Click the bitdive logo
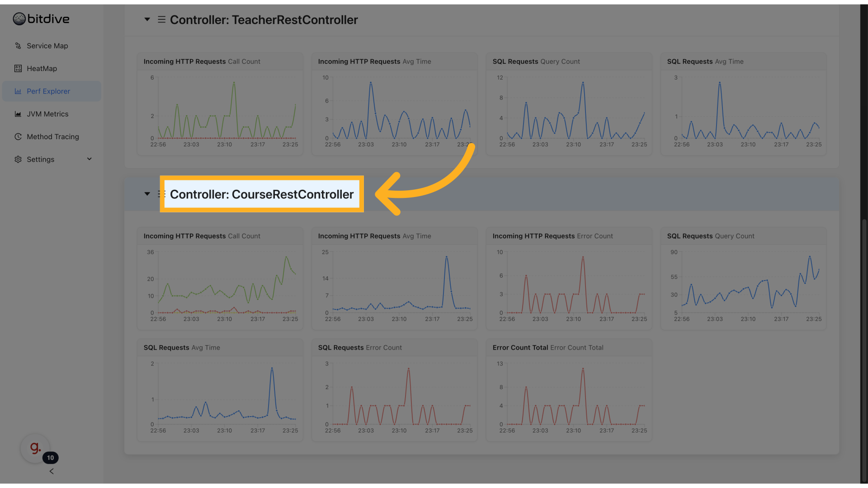868x488 pixels. tap(41, 19)
